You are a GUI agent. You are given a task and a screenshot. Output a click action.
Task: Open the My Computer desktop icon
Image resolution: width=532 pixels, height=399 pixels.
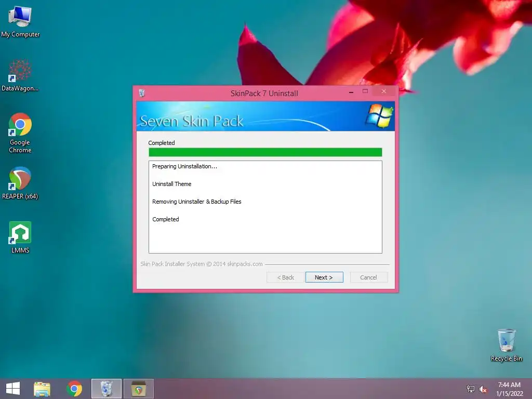[x=20, y=21]
